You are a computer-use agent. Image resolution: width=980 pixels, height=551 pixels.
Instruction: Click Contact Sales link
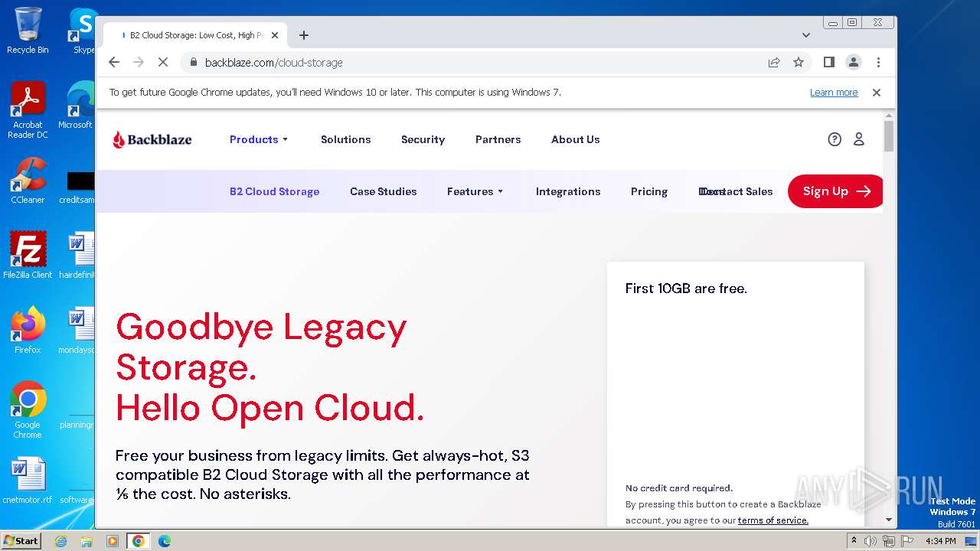pos(736,191)
